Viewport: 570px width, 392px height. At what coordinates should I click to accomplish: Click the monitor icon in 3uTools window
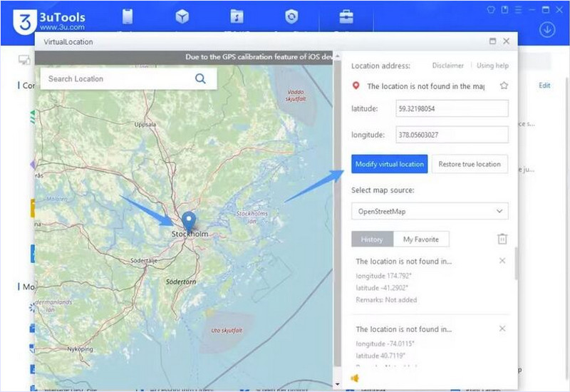24,60
